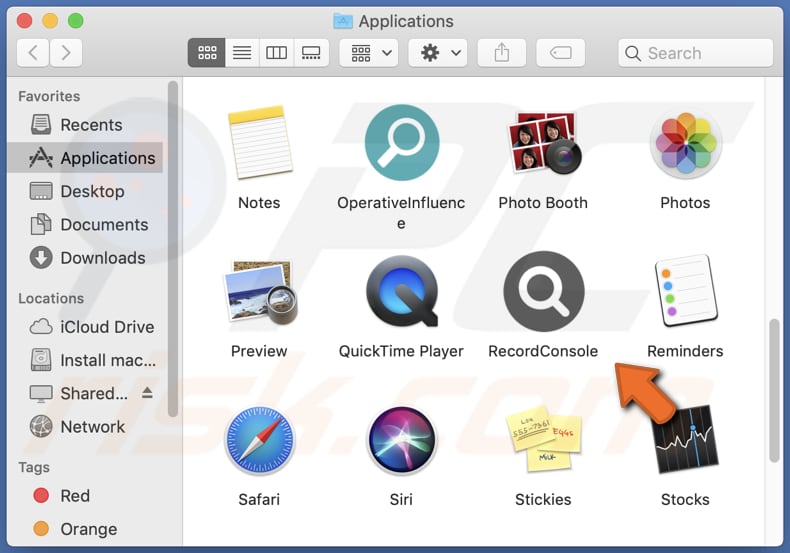Select the QuickTime Player icon
790x553 pixels.
[402, 291]
